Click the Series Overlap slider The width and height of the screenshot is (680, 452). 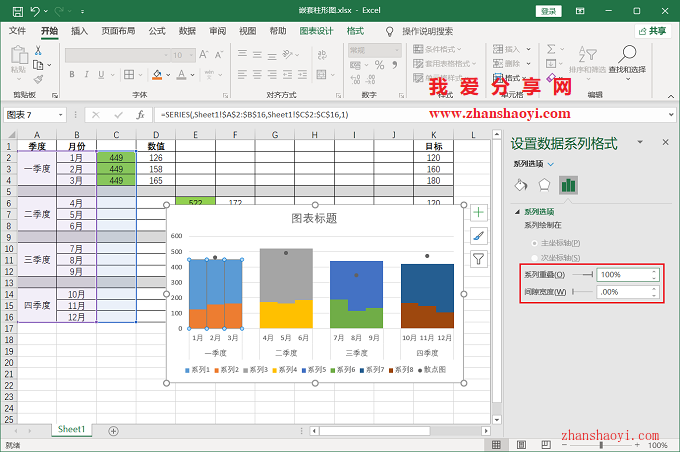click(582, 275)
